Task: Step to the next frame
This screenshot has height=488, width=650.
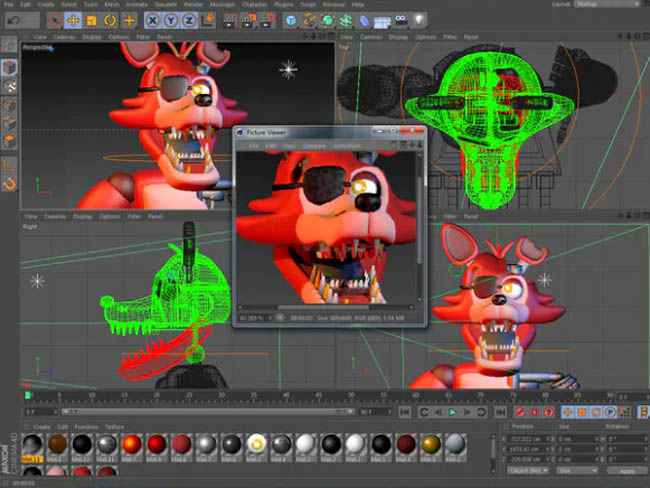Action: pos(467,412)
